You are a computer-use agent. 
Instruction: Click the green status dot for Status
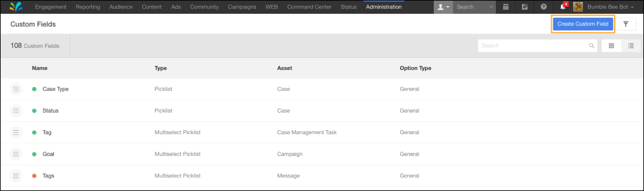pyautogui.click(x=34, y=111)
